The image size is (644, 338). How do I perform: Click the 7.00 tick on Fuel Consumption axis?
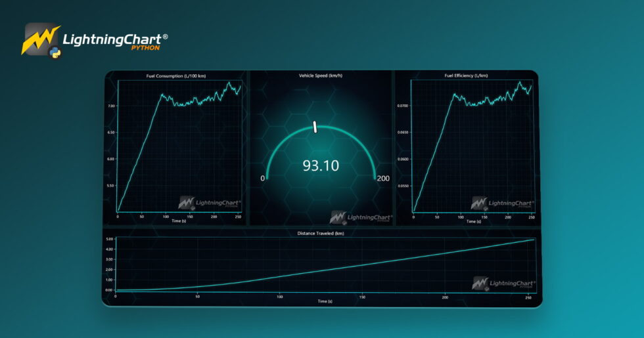[111, 106]
